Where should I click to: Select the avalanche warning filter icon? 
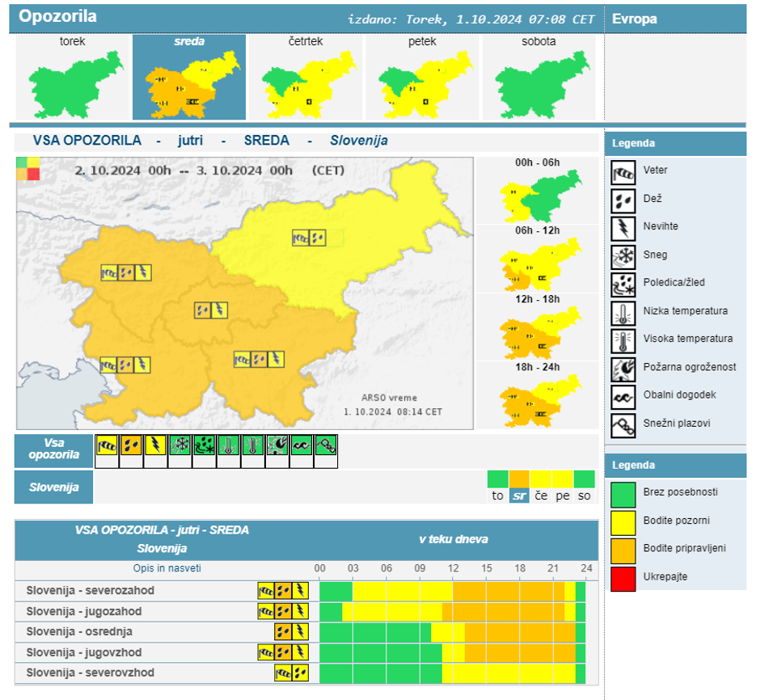click(326, 446)
